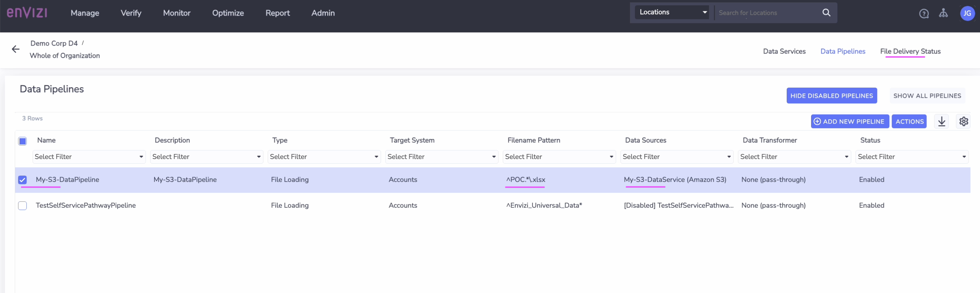
Task: Uncheck the My-S3-DataPipeline row checkbox
Action: (22, 180)
